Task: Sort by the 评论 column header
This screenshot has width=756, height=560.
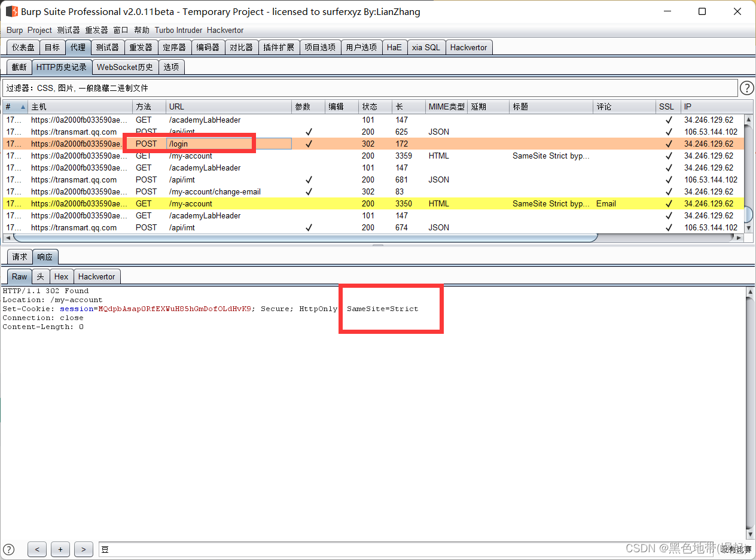Action: point(624,107)
